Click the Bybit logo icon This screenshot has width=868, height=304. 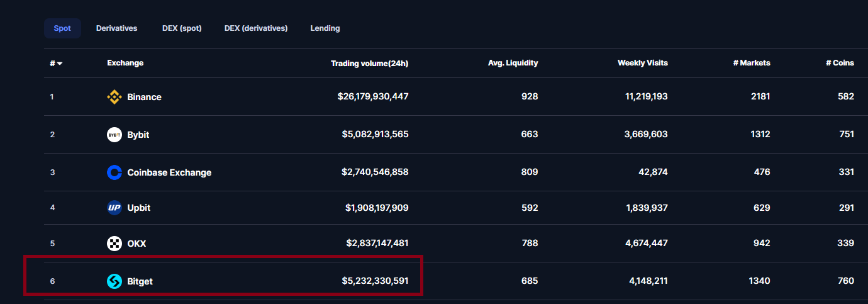pyautogui.click(x=114, y=135)
